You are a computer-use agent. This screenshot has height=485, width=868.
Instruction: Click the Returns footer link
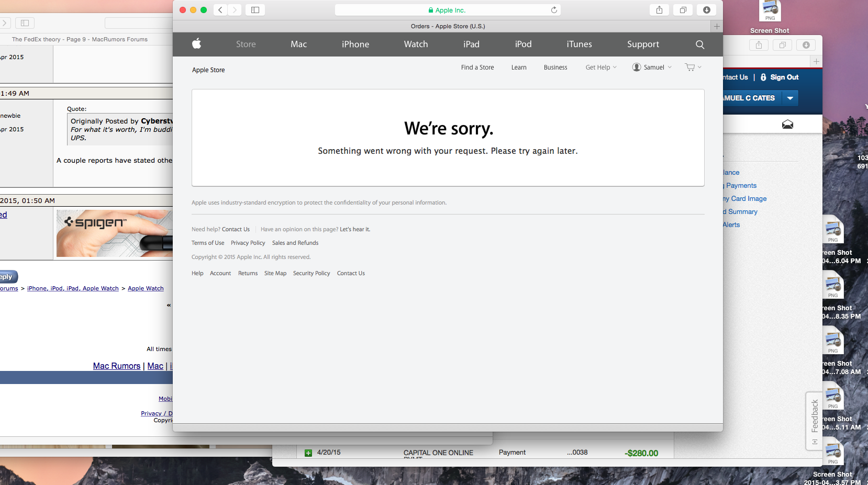248,273
